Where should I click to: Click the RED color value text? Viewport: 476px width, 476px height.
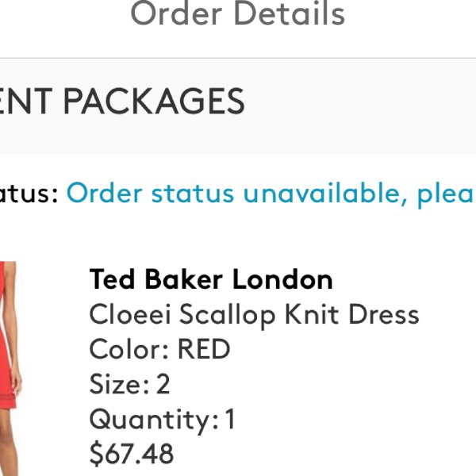click(204, 349)
